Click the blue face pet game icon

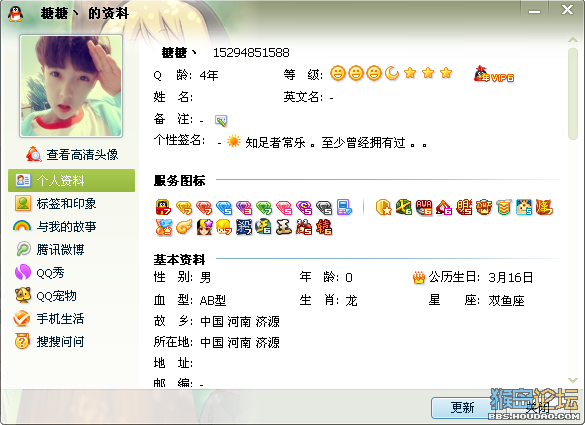point(524,207)
